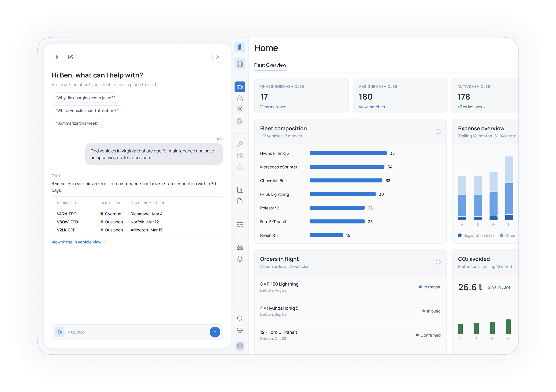The height and width of the screenshot is (392, 556).
Task: Open the reports document chart icon
Action: [x=240, y=201]
